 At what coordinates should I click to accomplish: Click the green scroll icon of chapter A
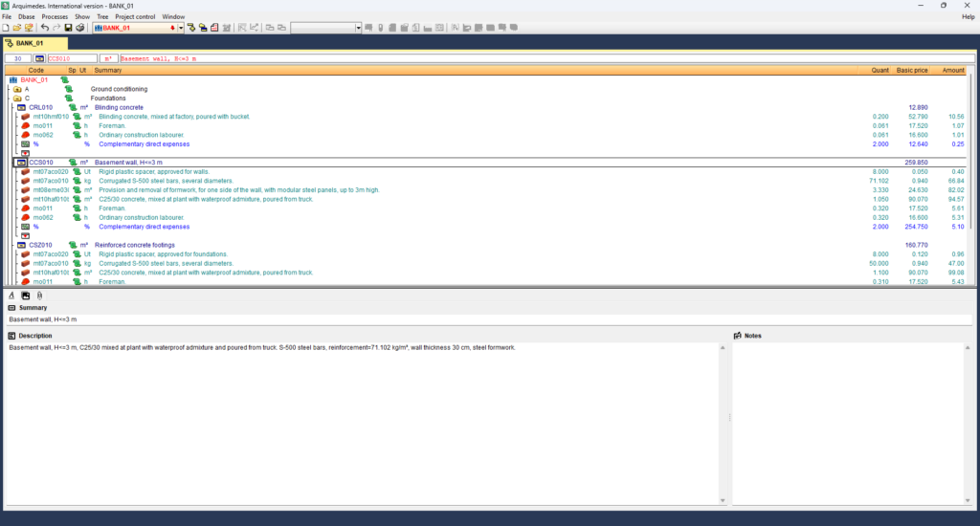69,89
